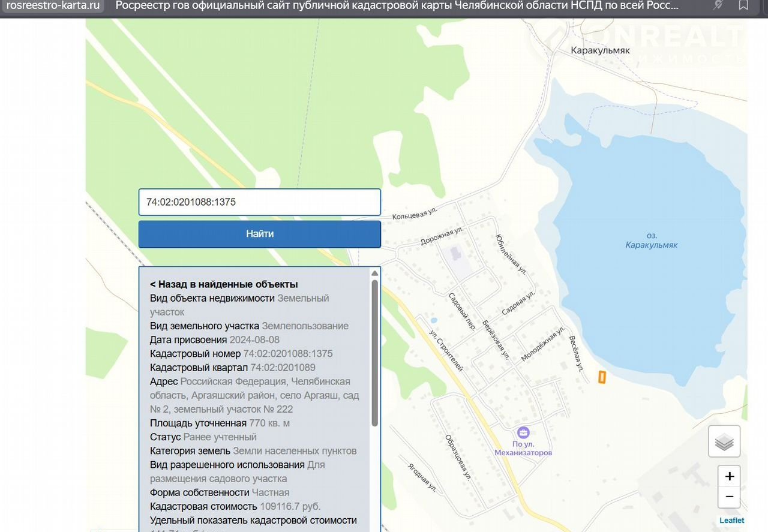Click the ул. Строителей street label

click(446, 349)
